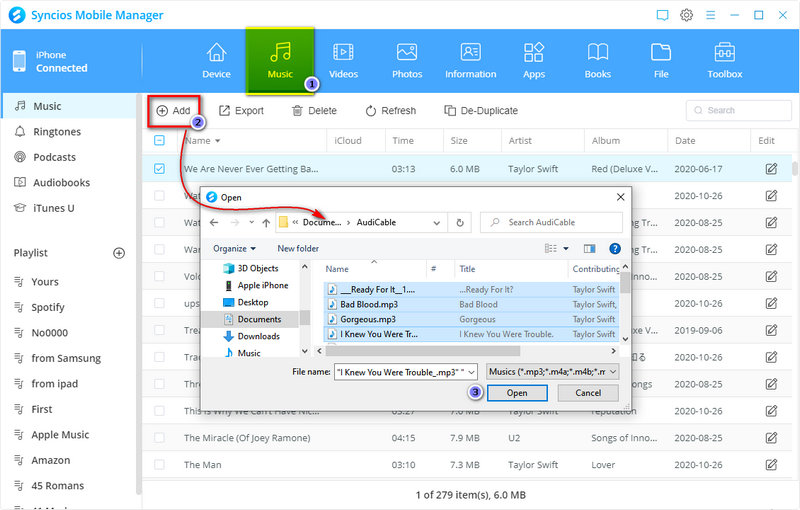Viewport: 800px width, 510px height.
Task: Select Music in the left sidebar
Action: click(69, 106)
